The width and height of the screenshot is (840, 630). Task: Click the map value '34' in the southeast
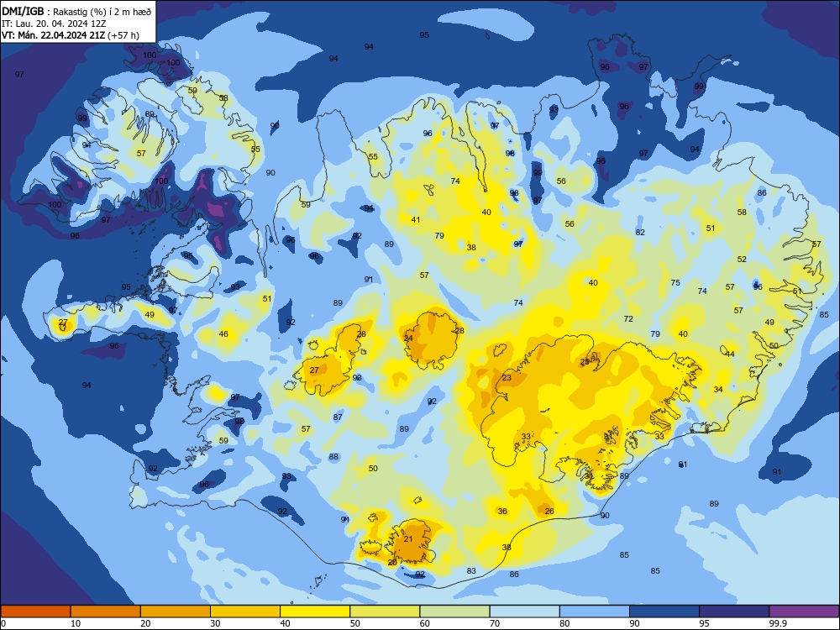point(718,390)
